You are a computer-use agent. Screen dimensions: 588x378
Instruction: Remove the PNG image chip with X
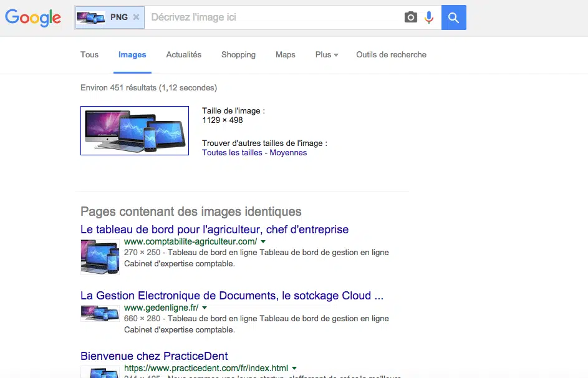tap(137, 17)
